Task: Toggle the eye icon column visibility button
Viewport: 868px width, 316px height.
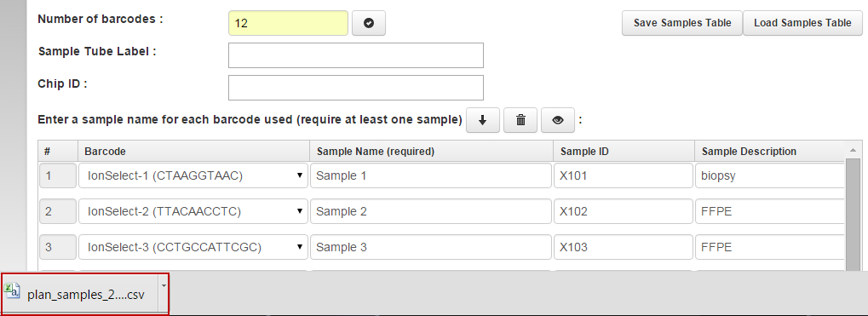Action: point(557,120)
